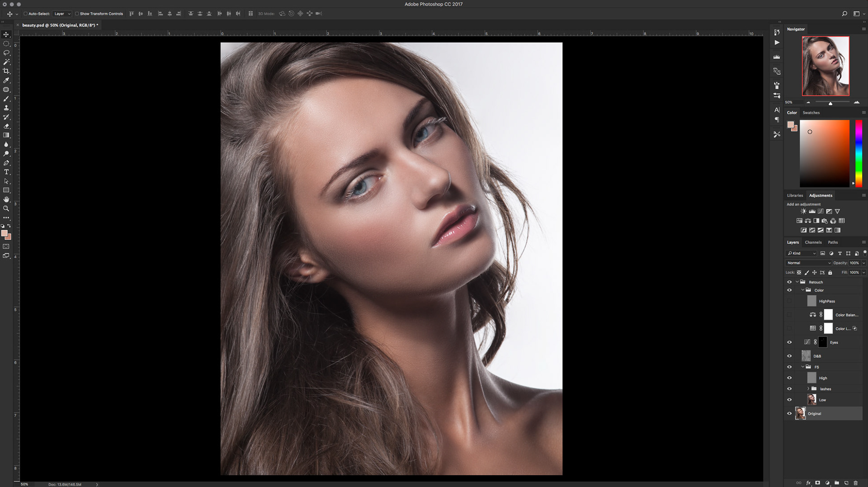Add a Color Balance adjustment icon
The width and height of the screenshot is (868, 487).
pos(808,221)
